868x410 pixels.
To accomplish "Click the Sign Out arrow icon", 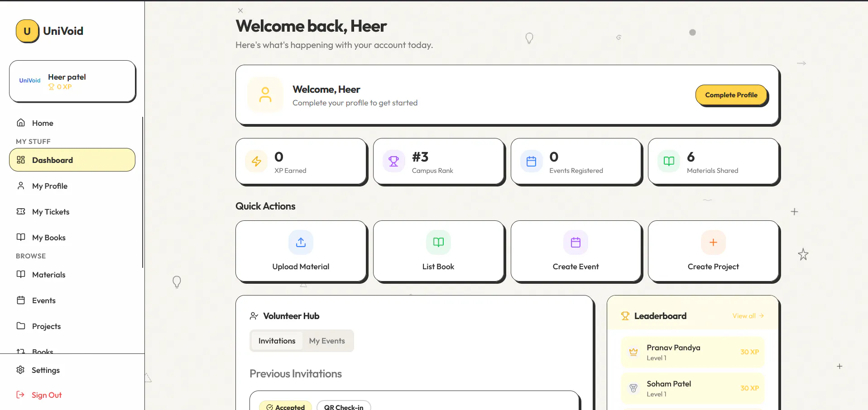I will pyautogui.click(x=20, y=395).
